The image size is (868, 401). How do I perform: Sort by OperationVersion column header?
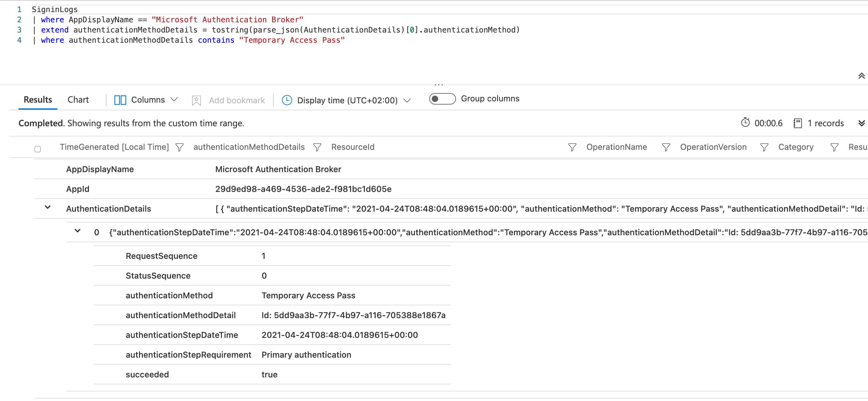click(713, 147)
